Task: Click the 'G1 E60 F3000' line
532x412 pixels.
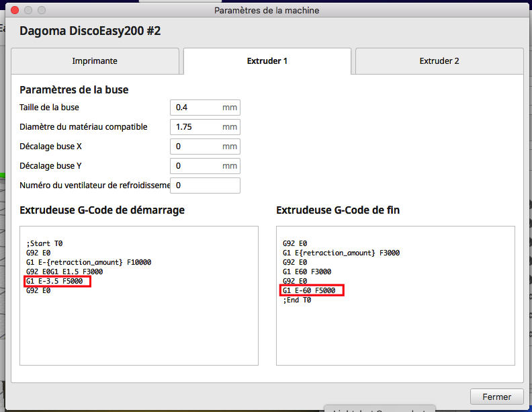Action: point(307,272)
